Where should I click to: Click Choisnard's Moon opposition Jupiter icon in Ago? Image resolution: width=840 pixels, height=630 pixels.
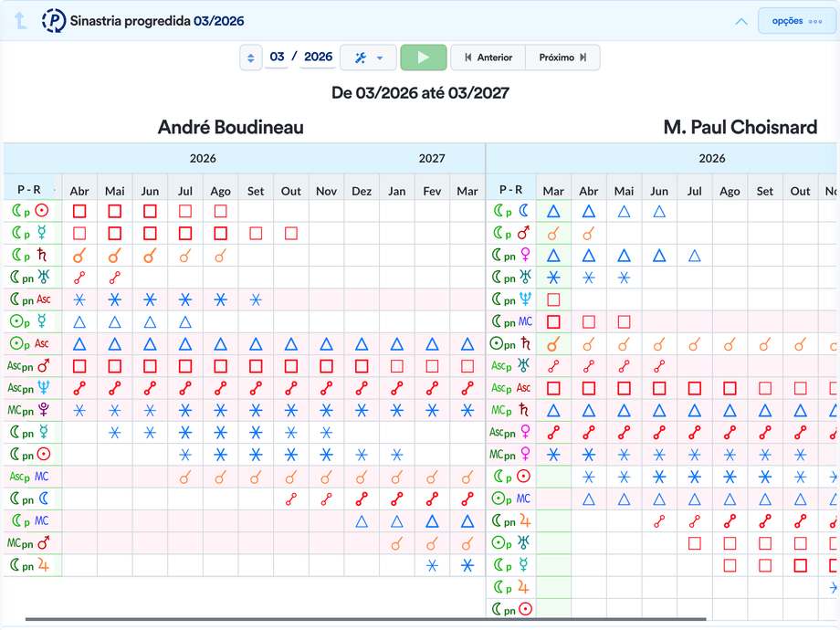[x=730, y=521]
